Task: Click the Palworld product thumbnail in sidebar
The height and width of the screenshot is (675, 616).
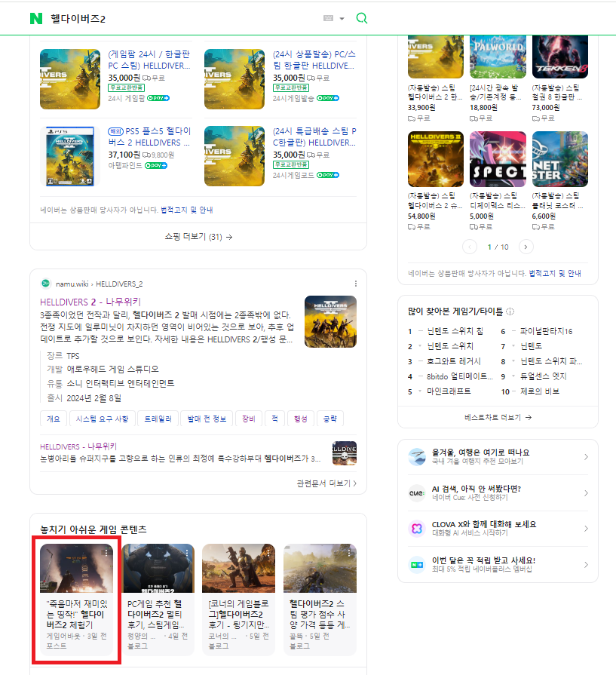Action: tap(498, 57)
